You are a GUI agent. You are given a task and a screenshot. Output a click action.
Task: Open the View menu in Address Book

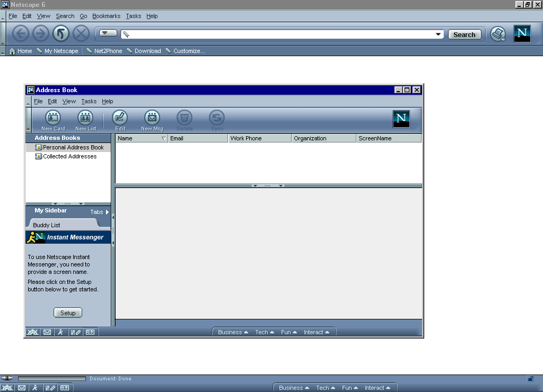click(69, 101)
